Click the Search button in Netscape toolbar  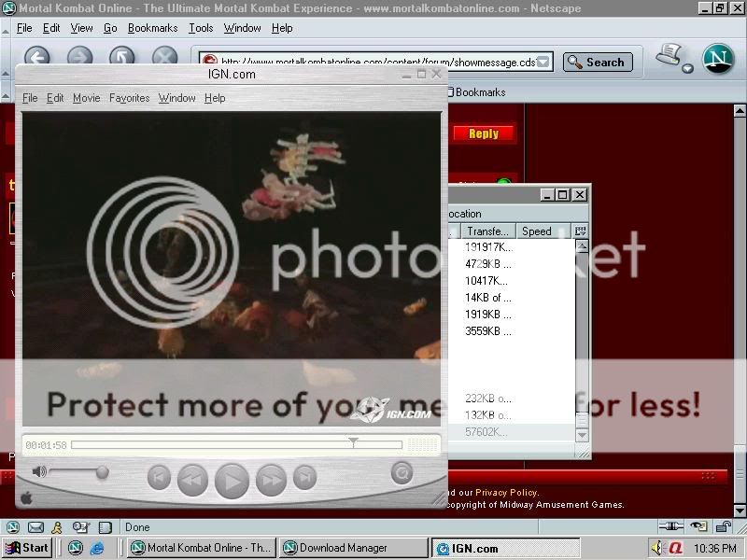tap(598, 63)
